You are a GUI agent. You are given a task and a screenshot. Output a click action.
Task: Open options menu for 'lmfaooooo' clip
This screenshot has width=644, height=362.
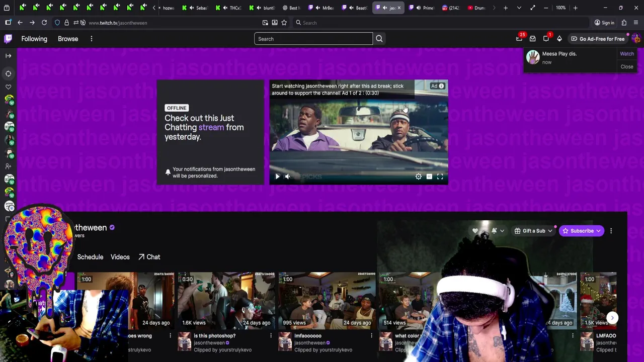tap(371, 336)
